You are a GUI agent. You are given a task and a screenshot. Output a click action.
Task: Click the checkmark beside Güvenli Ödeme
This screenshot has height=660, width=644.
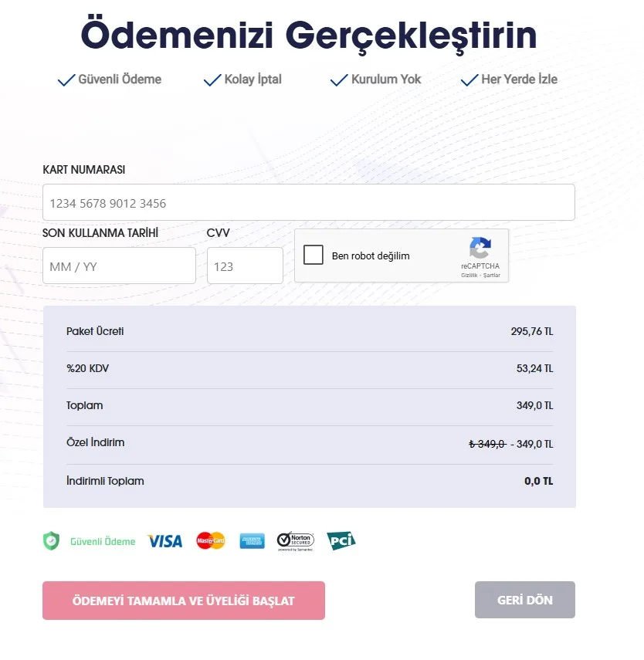click(66, 80)
